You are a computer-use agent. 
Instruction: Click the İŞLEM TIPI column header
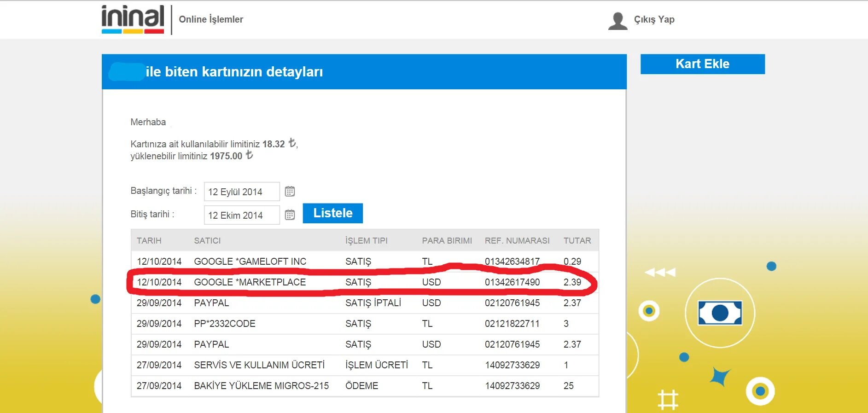pos(367,241)
